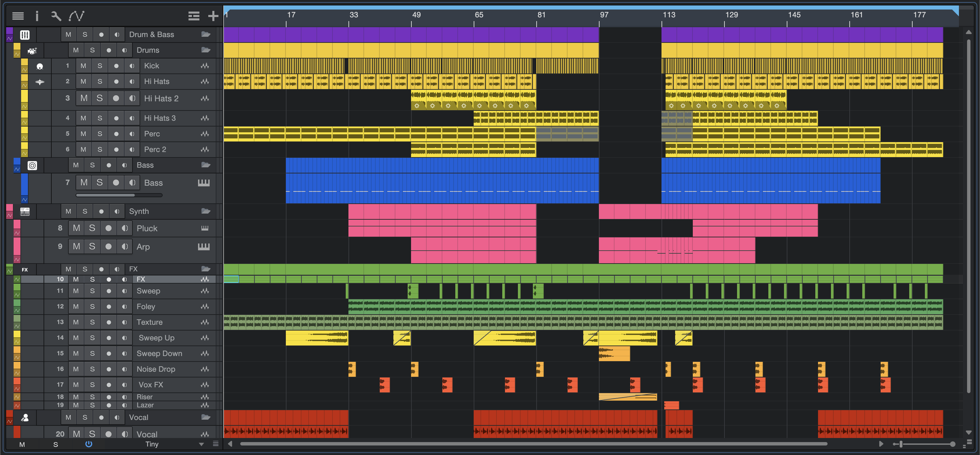The width and height of the screenshot is (980, 455).
Task: Select the Noise Drop track
Action: (x=156, y=369)
